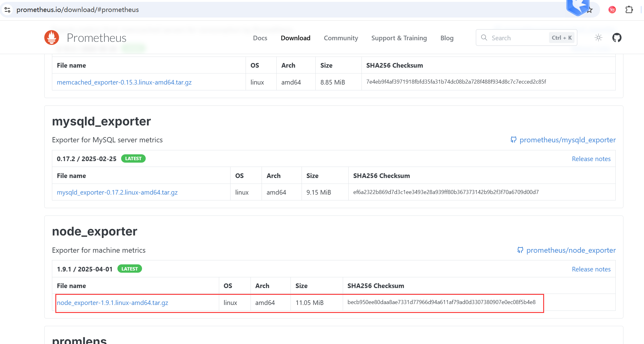This screenshot has height=344, width=644.
Task: Open the browser extensions puzzle icon
Action: coord(629,10)
